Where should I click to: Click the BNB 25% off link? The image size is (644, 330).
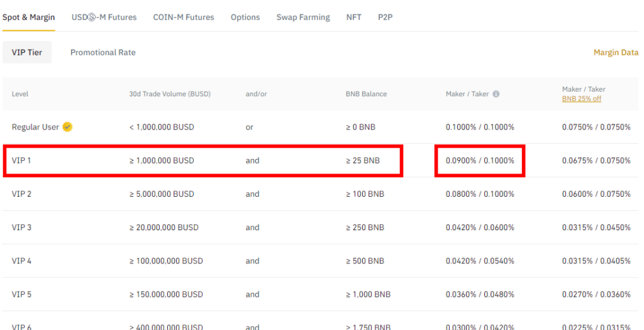(582, 99)
